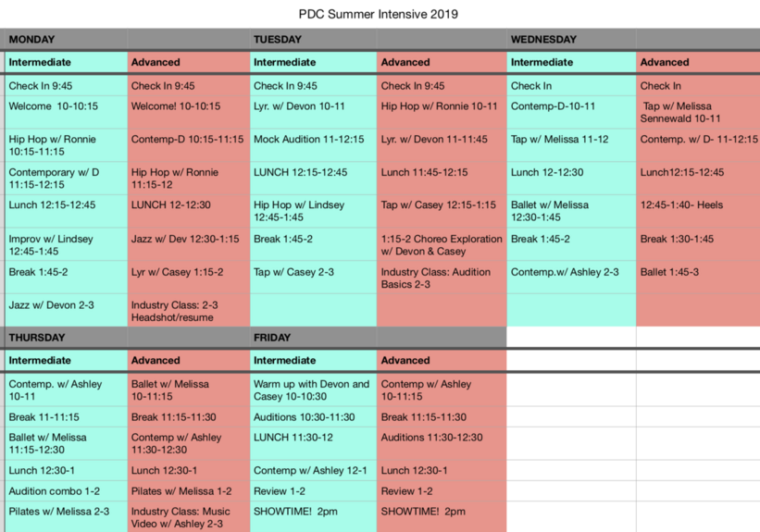Click Industry Class: Music Video w/ Ashley cell
This screenshot has width=760, height=532.
[189, 516]
